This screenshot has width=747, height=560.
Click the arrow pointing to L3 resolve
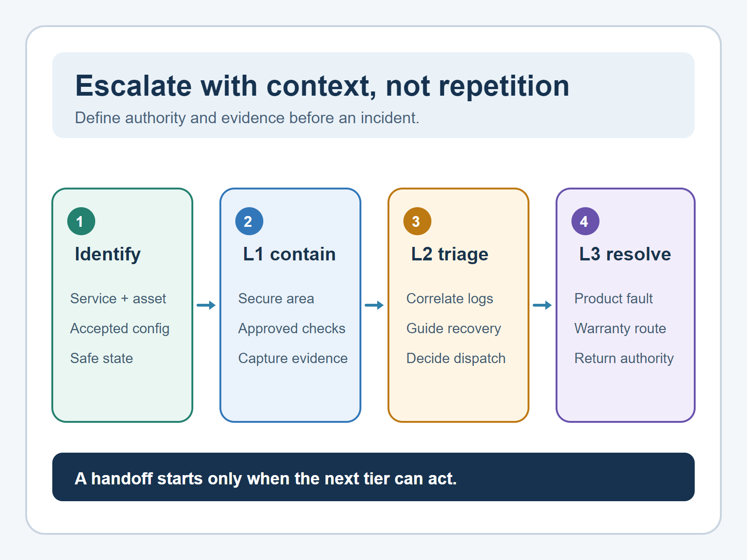(x=543, y=305)
